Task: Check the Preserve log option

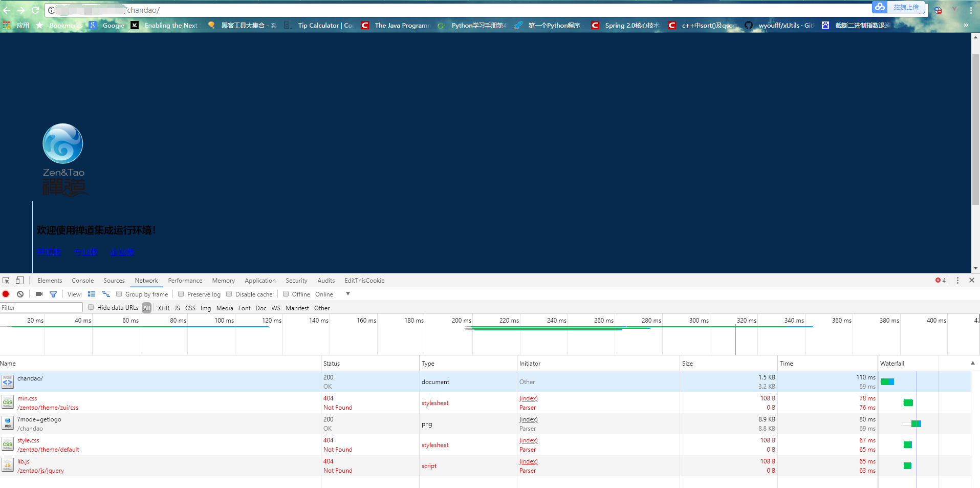Action: (x=181, y=294)
